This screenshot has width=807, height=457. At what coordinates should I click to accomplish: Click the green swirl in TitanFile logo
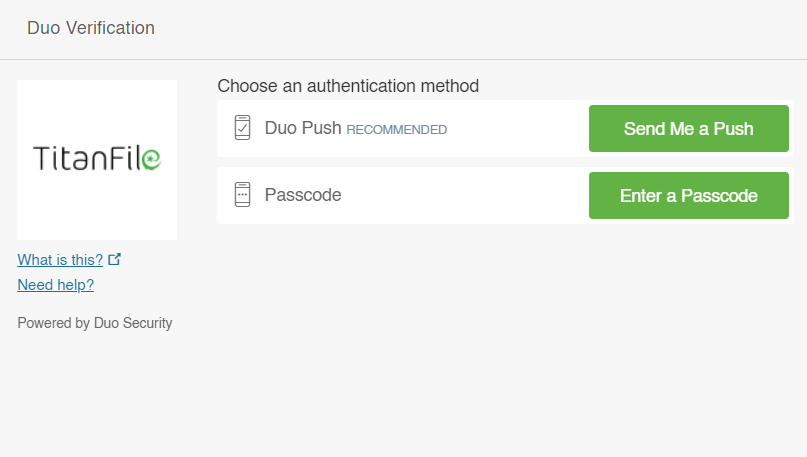pyautogui.click(x=151, y=159)
